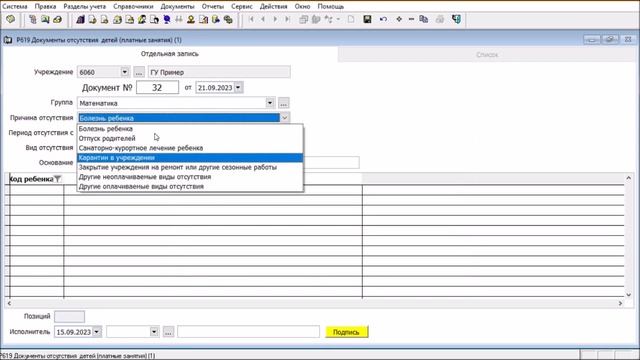Click the ellipsis button next to Учреждение

coord(139,72)
